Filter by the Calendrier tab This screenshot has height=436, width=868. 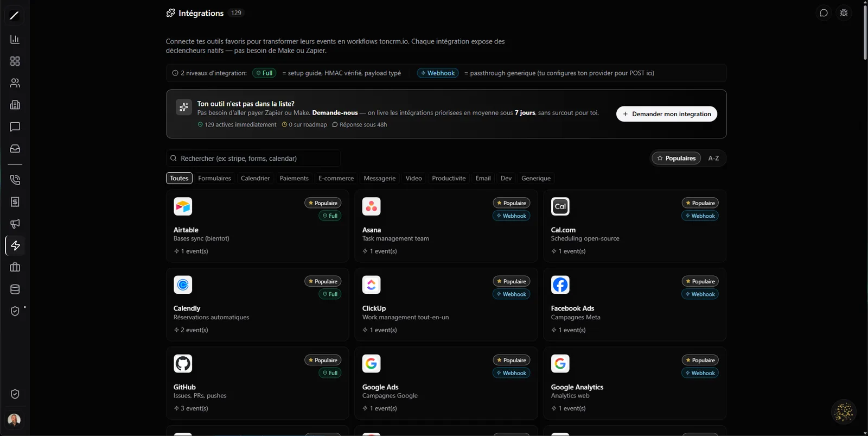255,178
